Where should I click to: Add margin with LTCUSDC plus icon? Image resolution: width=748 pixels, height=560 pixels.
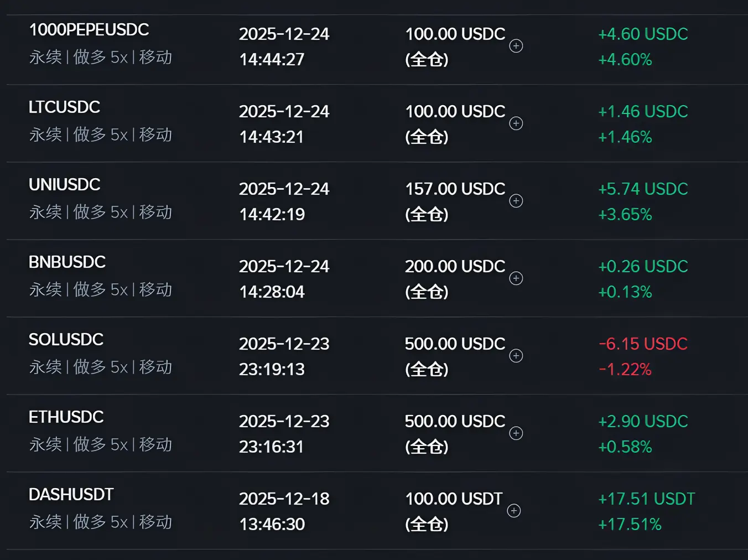pos(516,123)
